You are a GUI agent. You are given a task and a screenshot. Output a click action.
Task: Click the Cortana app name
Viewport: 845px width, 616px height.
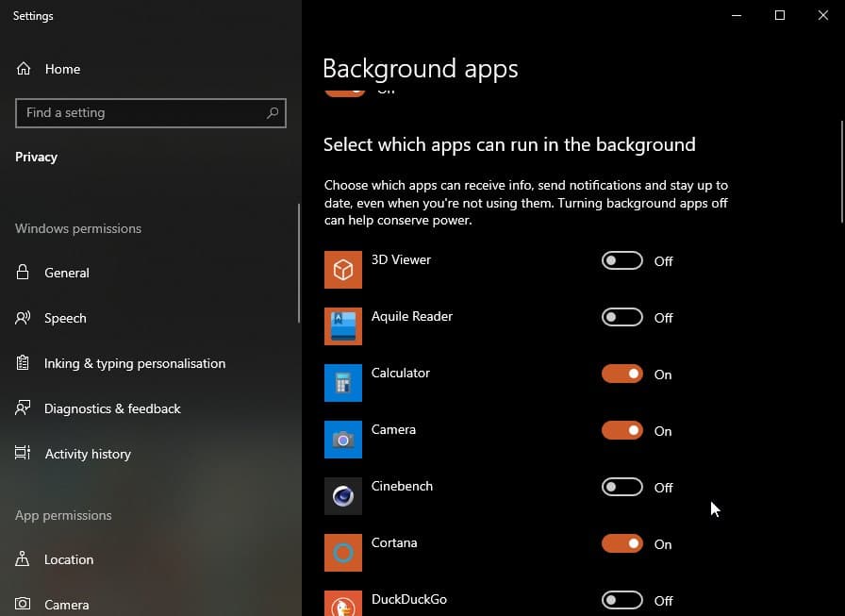[394, 542]
